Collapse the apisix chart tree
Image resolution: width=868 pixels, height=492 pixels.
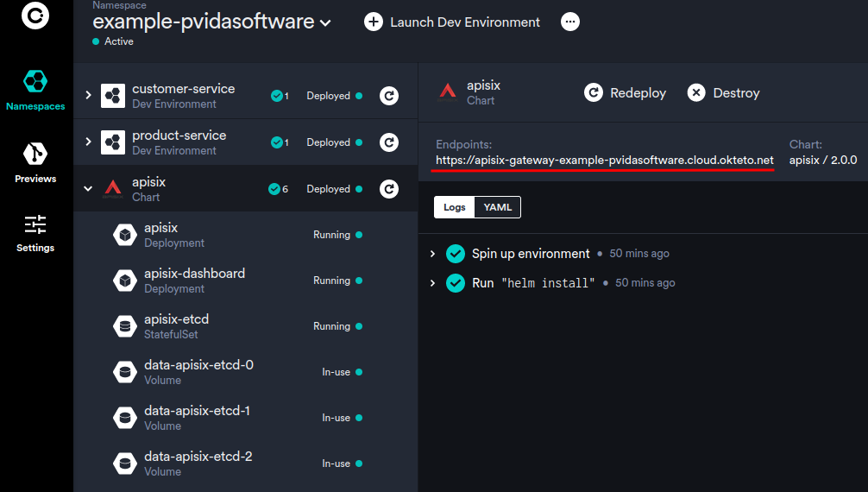coord(88,188)
